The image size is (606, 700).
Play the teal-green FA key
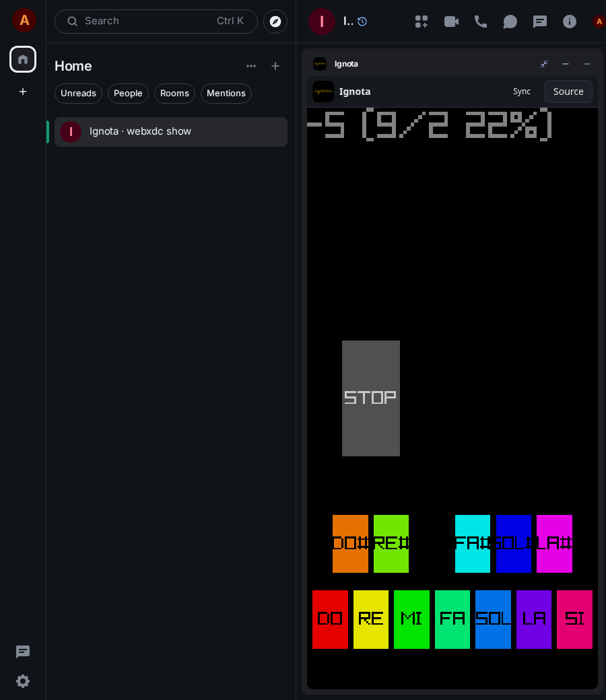pos(452,619)
